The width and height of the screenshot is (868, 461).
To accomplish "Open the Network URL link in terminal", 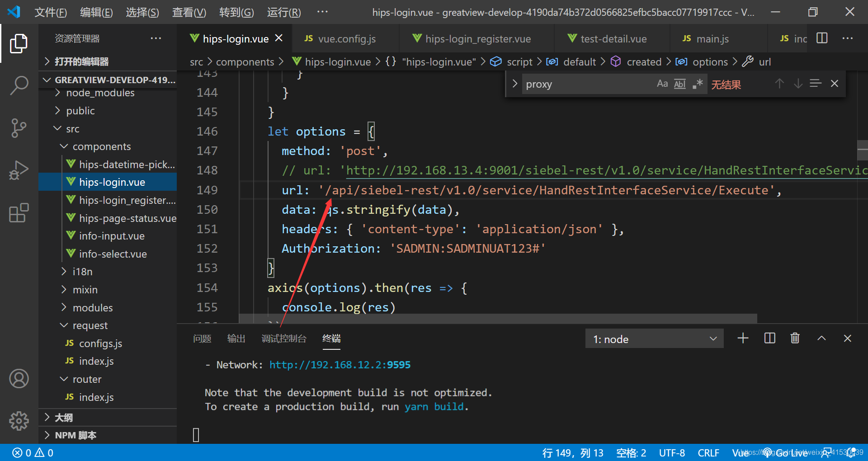I will pos(340,365).
